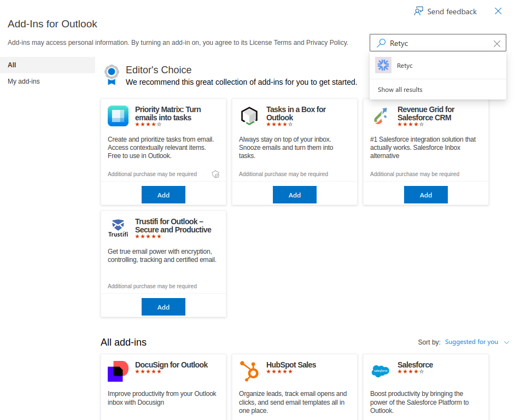Image resolution: width=520 pixels, height=420 pixels.
Task: Open Salesforce add-in title
Action: [x=415, y=365]
